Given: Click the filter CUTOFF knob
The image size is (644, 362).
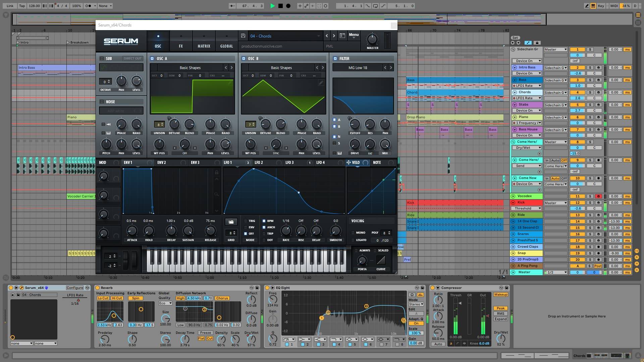Looking at the screenshot, I should click(x=355, y=125).
